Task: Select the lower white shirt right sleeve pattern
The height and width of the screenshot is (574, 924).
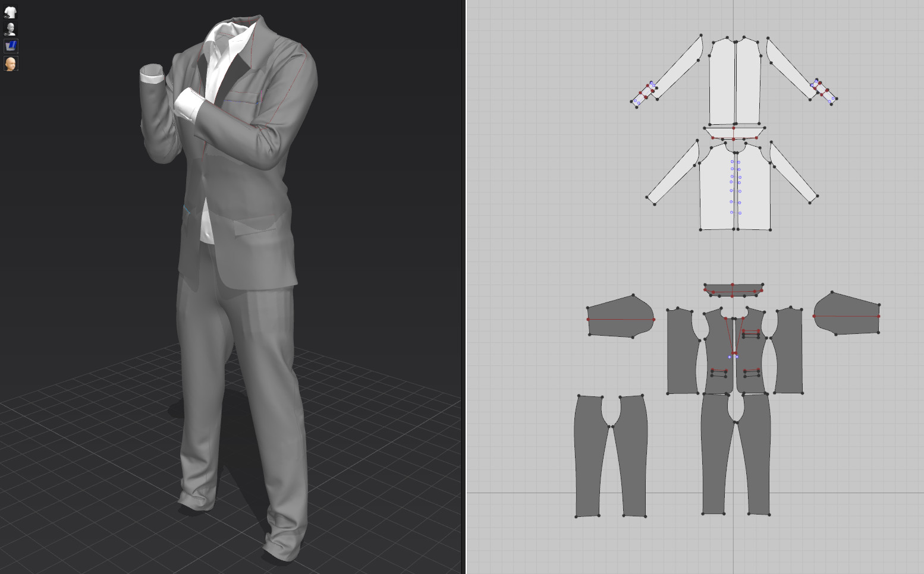Action: coord(793,172)
